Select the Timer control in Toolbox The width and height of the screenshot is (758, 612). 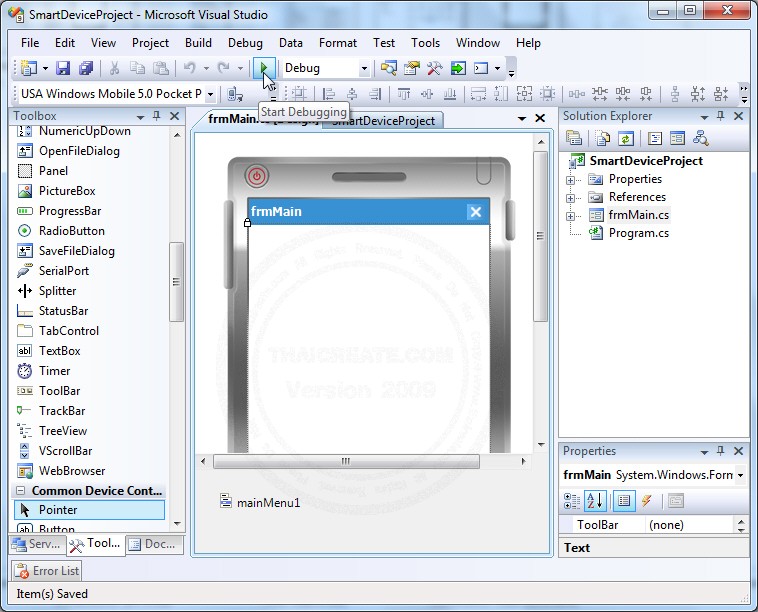(55, 371)
